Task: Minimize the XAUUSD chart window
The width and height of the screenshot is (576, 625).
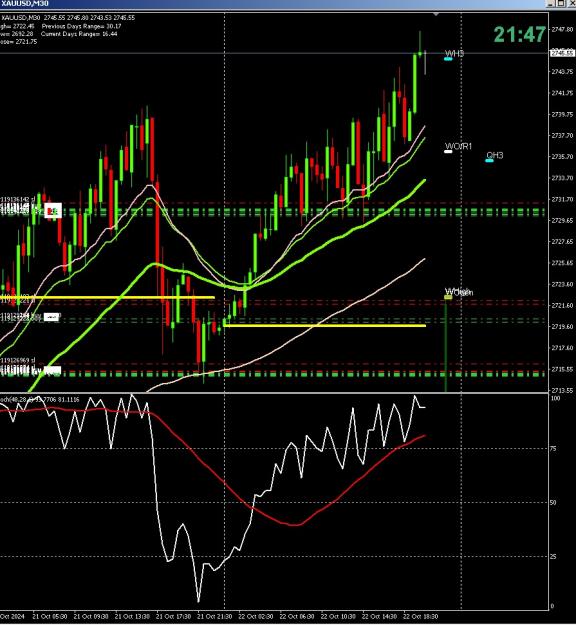Action: (x=551, y=3)
